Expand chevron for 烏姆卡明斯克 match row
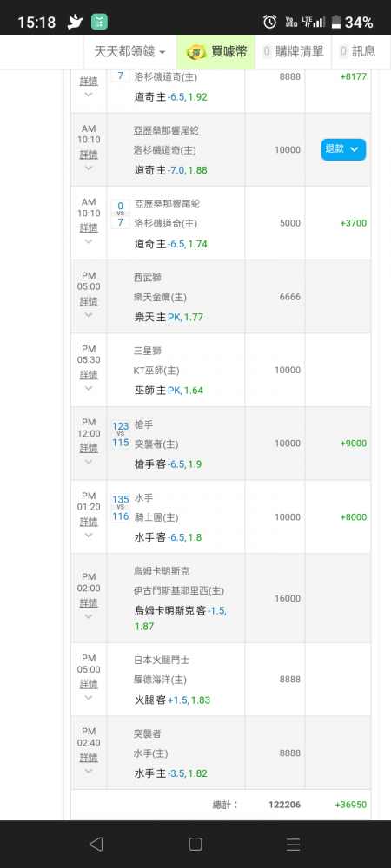 coord(89,616)
